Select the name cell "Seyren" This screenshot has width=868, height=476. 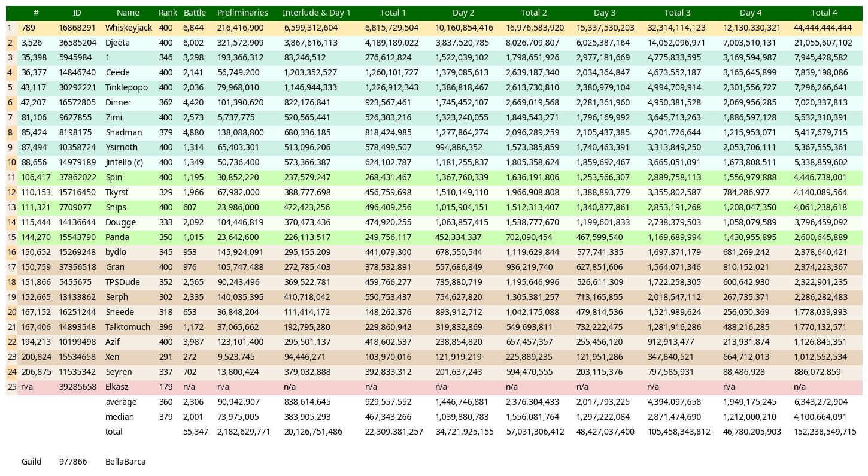[119, 372]
